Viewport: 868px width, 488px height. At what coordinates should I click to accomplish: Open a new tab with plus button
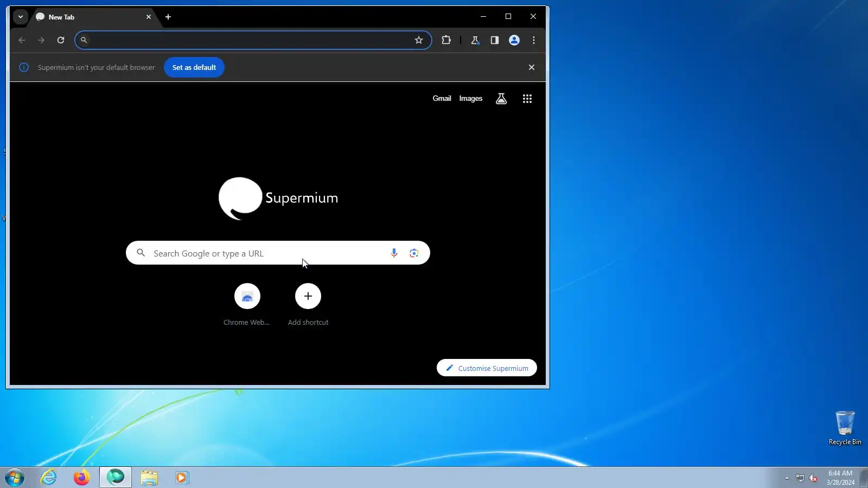(168, 17)
